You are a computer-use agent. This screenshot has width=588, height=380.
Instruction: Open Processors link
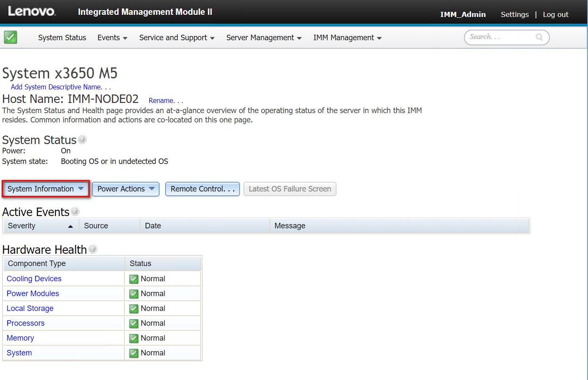(x=25, y=323)
